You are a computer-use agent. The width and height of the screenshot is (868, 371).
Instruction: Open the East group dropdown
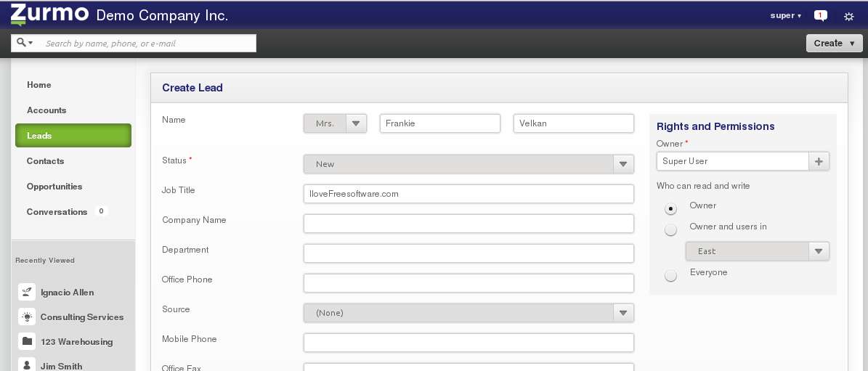(x=758, y=251)
